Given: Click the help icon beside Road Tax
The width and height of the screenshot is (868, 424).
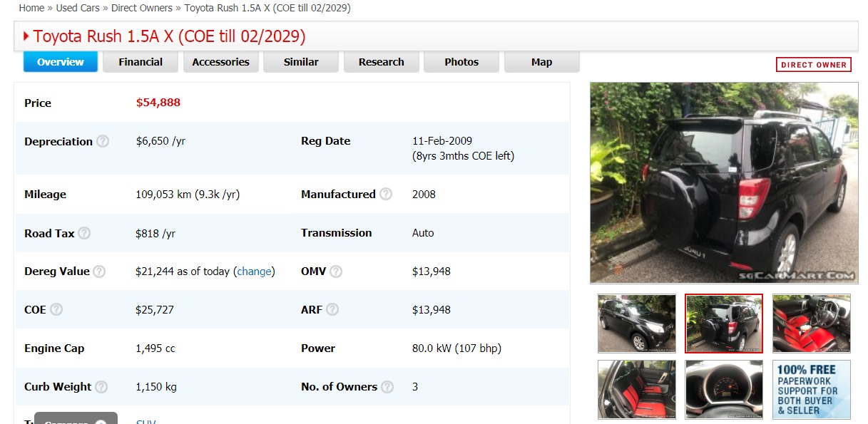Looking at the screenshot, I should 84,233.
